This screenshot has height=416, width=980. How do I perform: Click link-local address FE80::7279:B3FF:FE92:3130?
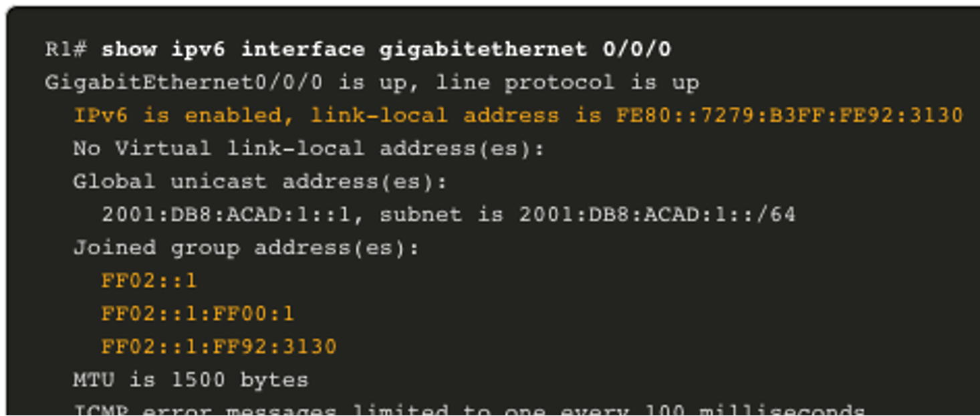click(789, 116)
